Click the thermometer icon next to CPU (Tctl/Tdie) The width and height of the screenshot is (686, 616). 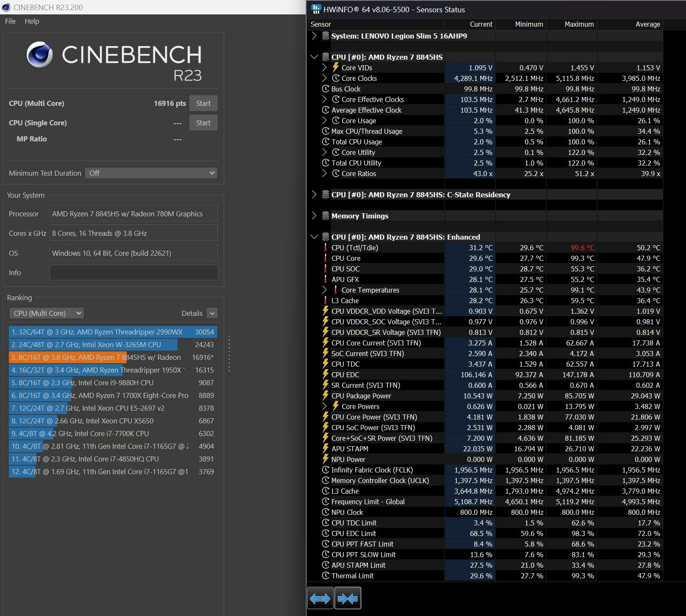pos(325,248)
